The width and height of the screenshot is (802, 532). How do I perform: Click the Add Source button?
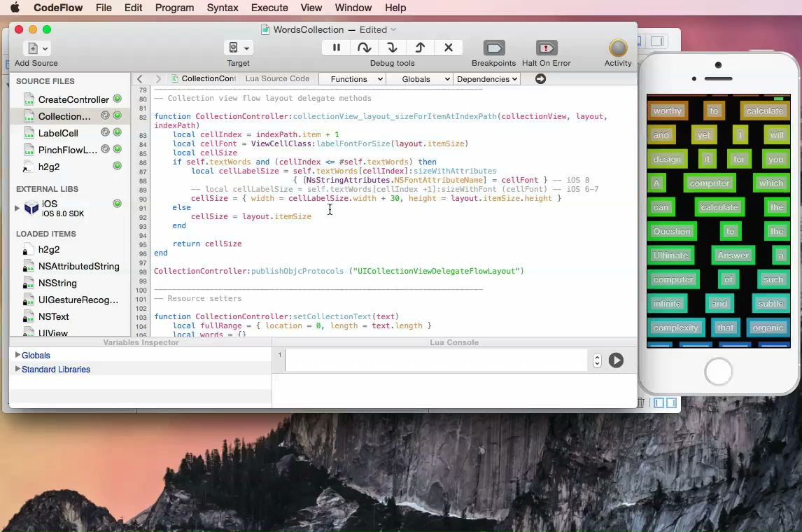click(x=37, y=48)
